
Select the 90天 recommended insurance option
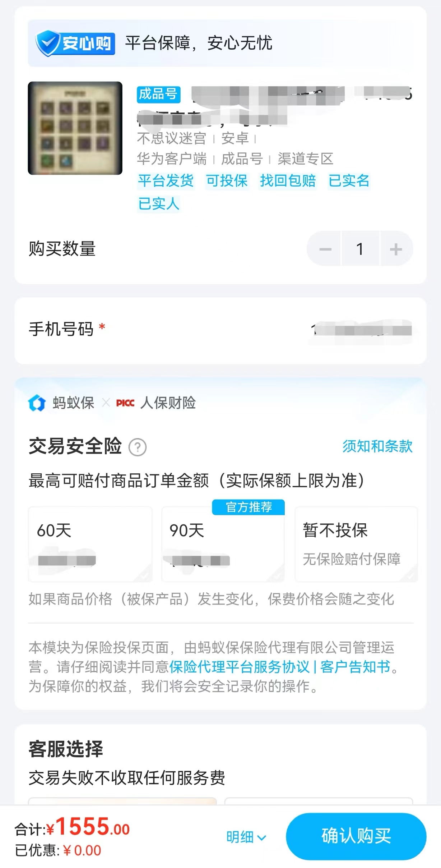(223, 543)
